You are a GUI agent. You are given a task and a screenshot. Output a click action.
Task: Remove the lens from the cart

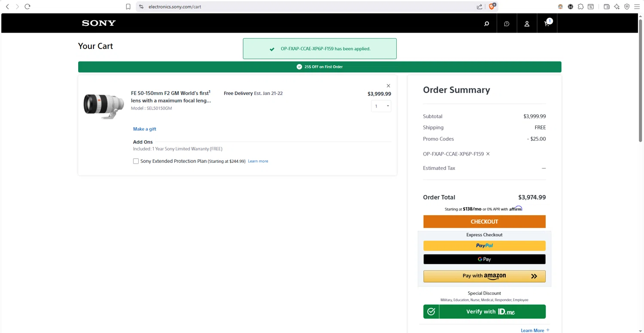[x=388, y=86]
